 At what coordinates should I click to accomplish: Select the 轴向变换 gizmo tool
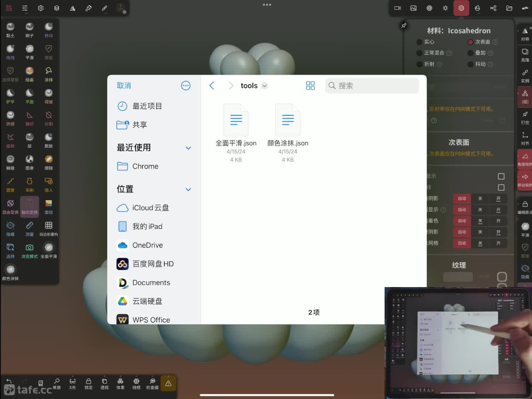click(30, 207)
